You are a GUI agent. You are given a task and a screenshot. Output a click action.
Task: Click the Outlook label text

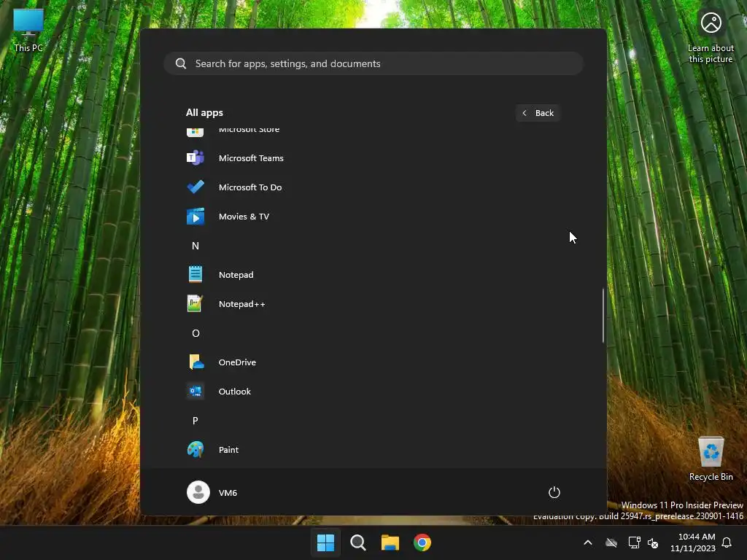coord(234,391)
